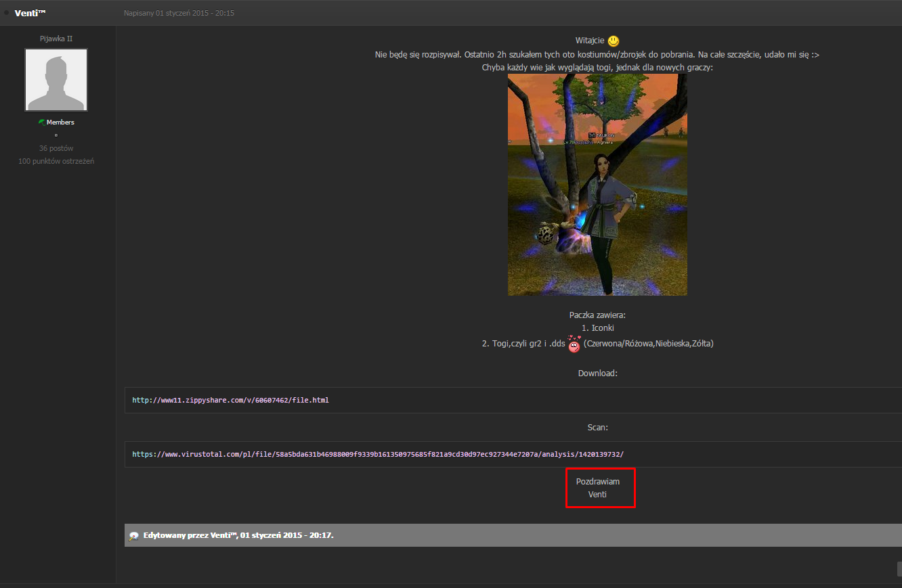
Task: Open the VirusTotal analysis link
Action: (x=378, y=454)
